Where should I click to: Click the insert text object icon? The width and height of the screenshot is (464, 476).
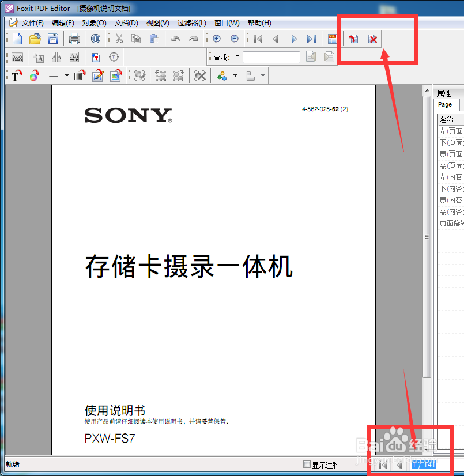(96, 57)
